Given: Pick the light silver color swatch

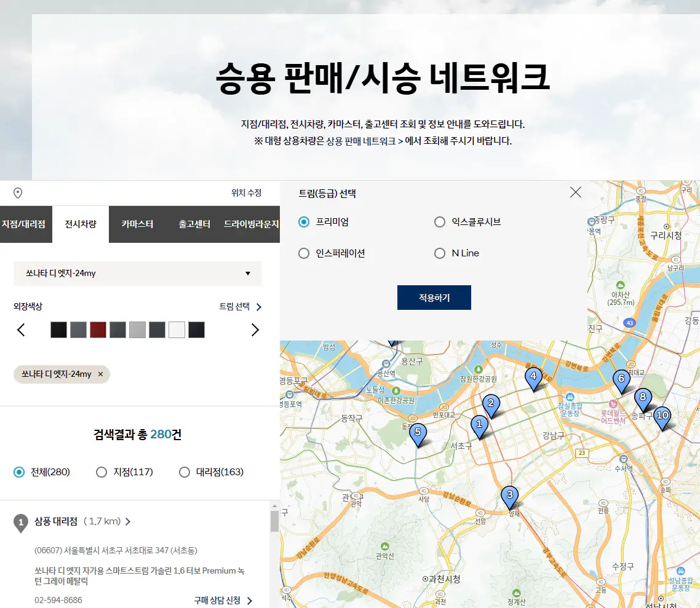Looking at the screenshot, I should click(138, 330).
